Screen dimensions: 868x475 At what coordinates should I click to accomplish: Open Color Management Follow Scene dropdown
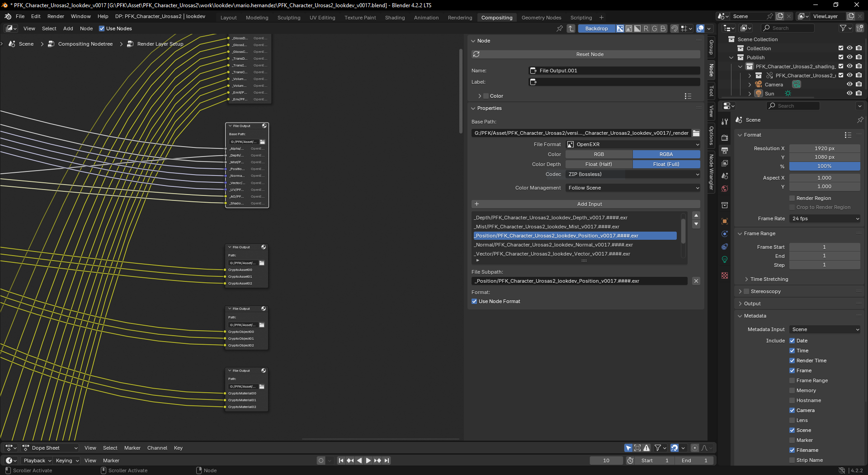coord(633,188)
